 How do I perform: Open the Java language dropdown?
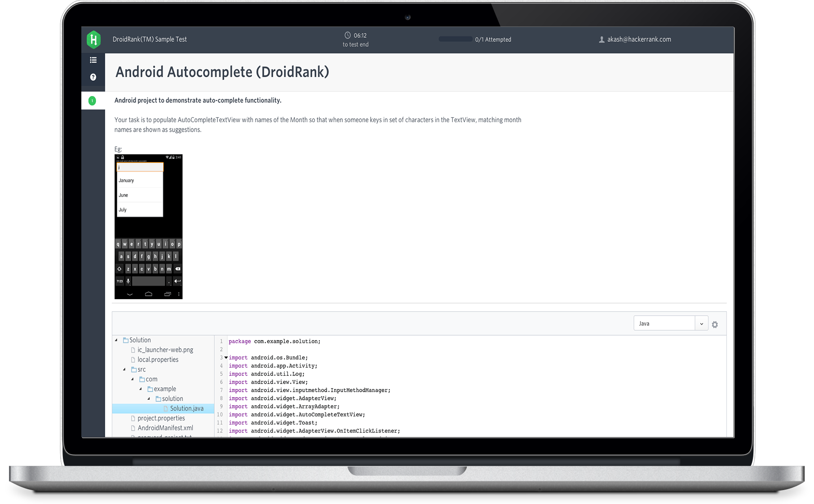[x=671, y=323]
